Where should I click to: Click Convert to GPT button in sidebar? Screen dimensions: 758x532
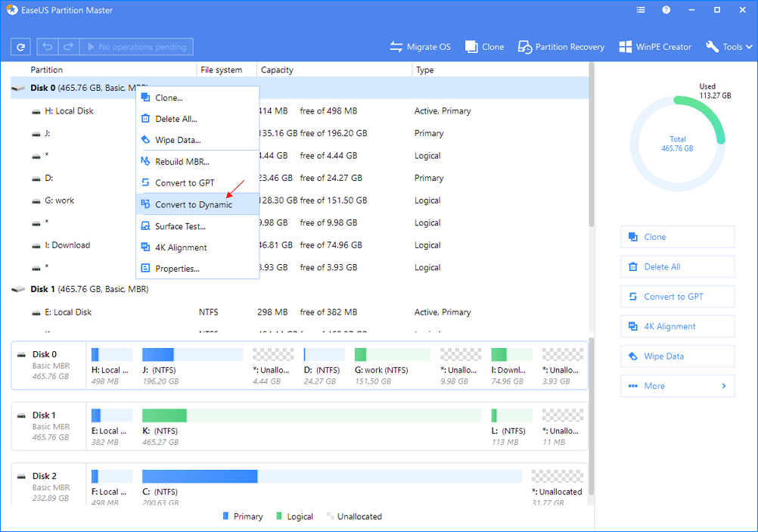(677, 297)
